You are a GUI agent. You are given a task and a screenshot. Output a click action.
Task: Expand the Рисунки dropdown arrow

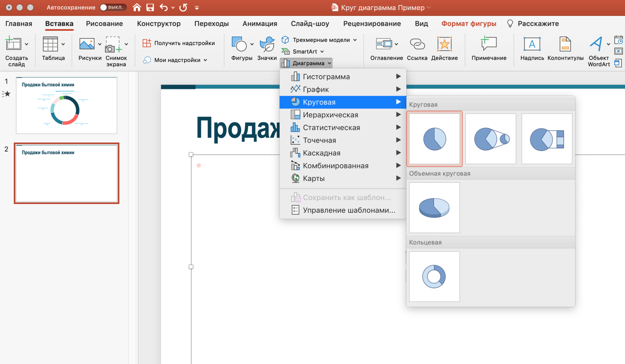pos(99,44)
